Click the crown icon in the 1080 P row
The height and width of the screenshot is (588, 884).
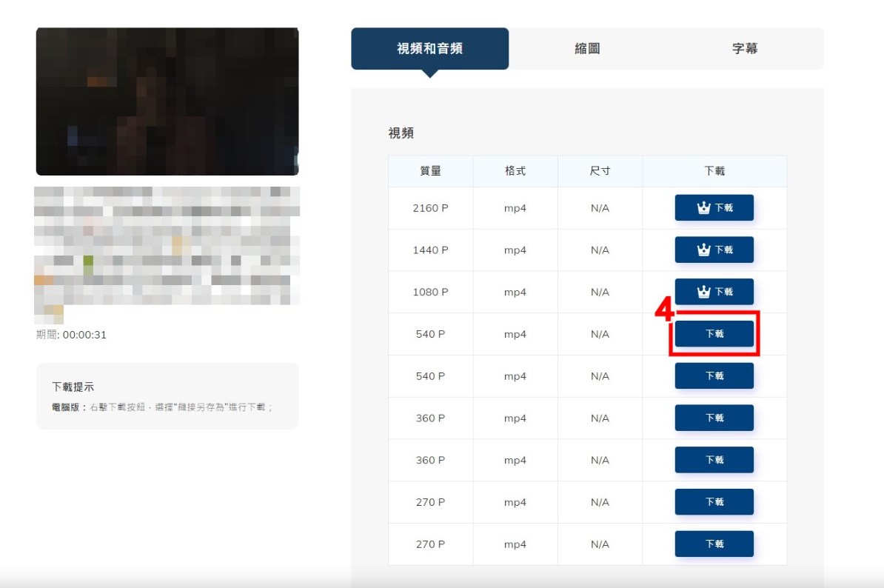[x=703, y=293]
